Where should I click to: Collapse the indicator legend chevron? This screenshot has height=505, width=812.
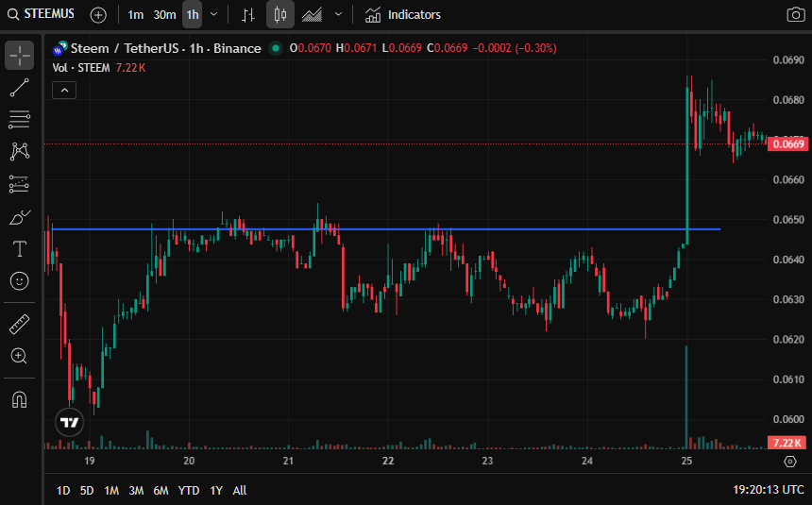pos(64,90)
